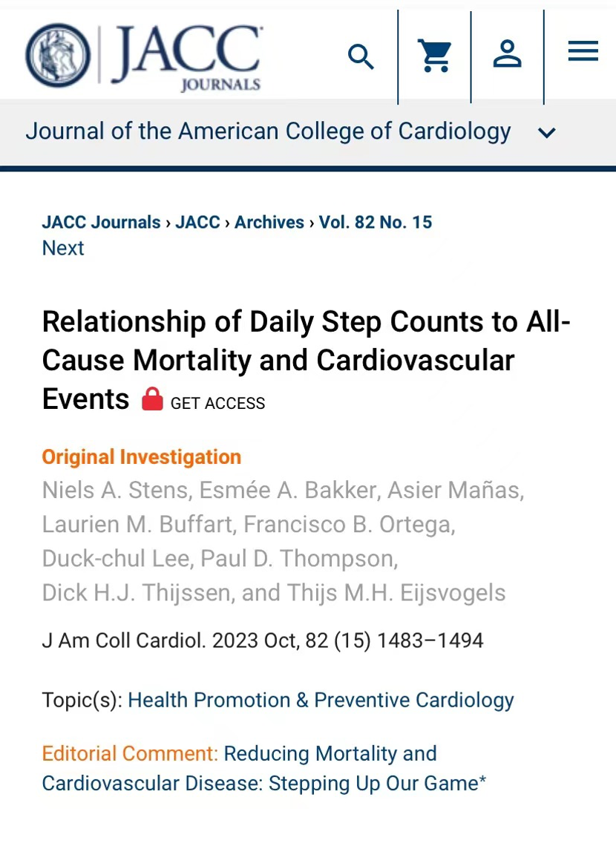Navigate to Vol. 82 No. 15

click(376, 222)
